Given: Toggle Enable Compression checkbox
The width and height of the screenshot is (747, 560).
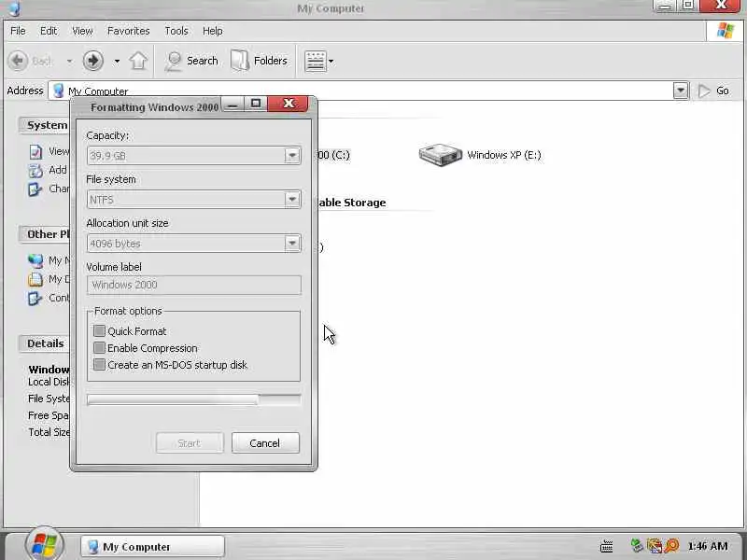Looking at the screenshot, I should coord(99,348).
